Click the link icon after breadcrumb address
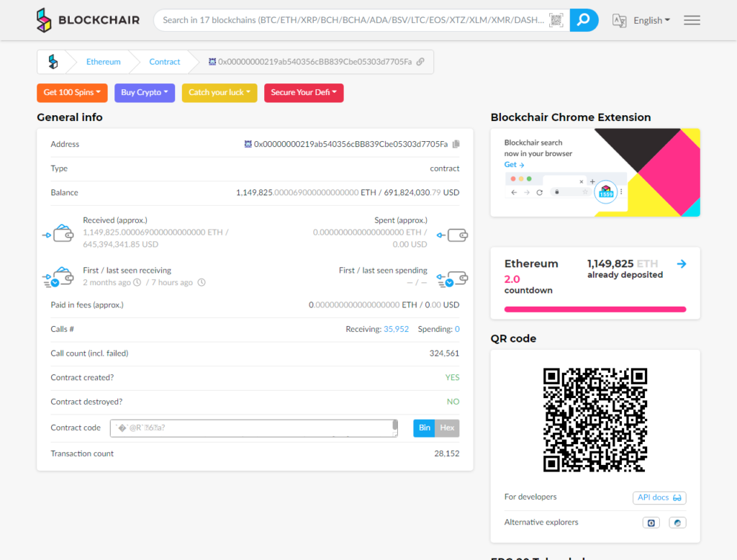This screenshot has height=560, width=737. point(420,62)
